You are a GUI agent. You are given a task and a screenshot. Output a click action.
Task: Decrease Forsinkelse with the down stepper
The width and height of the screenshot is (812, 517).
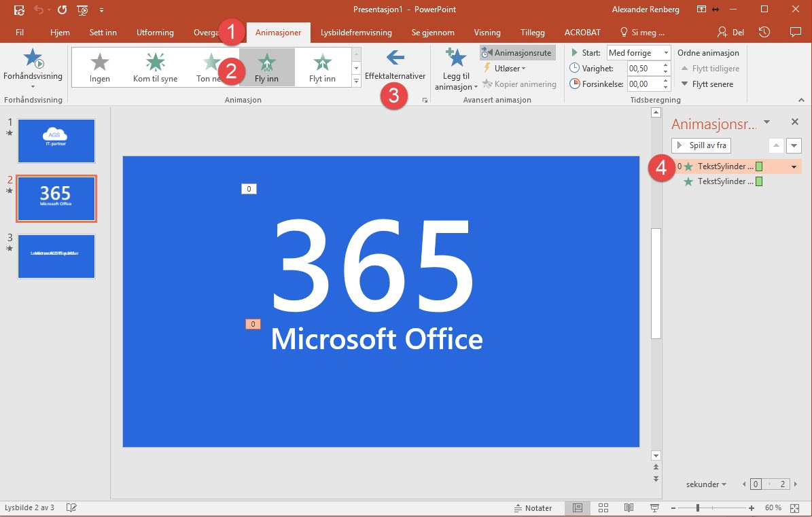[x=666, y=87]
